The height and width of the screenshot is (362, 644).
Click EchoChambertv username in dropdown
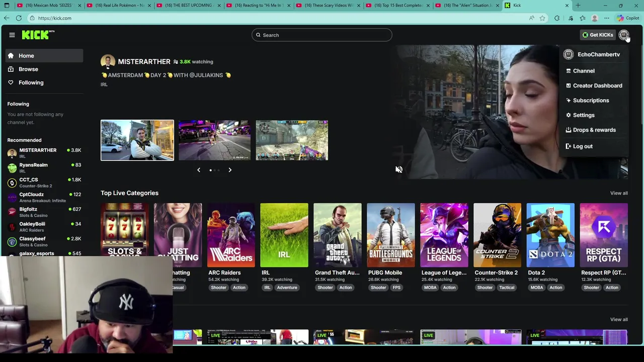599,54
